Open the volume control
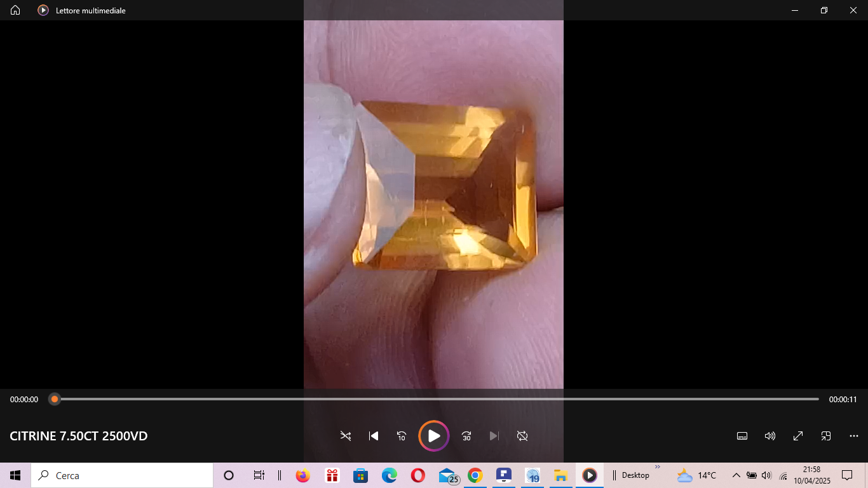Image resolution: width=868 pixels, height=488 pixels. [x=770, y=436]
